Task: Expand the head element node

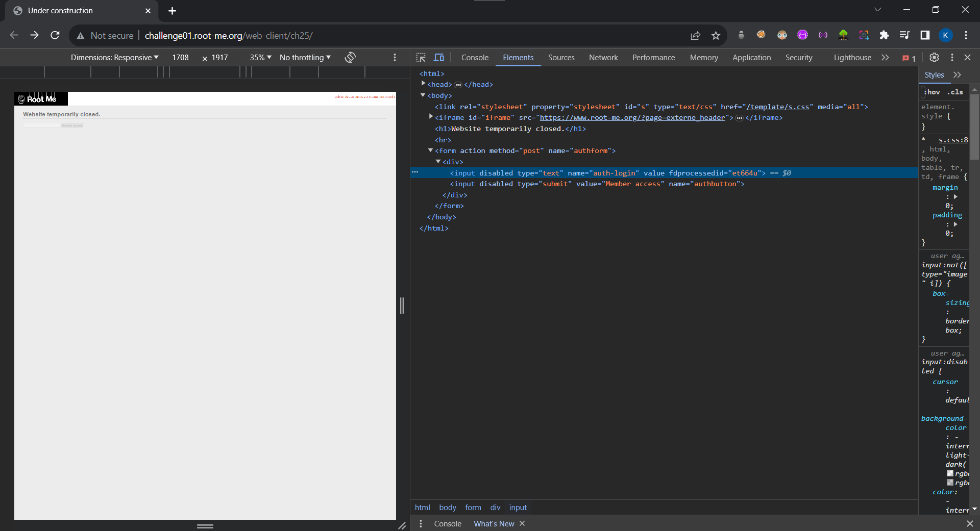Action: tap(424, 84)
